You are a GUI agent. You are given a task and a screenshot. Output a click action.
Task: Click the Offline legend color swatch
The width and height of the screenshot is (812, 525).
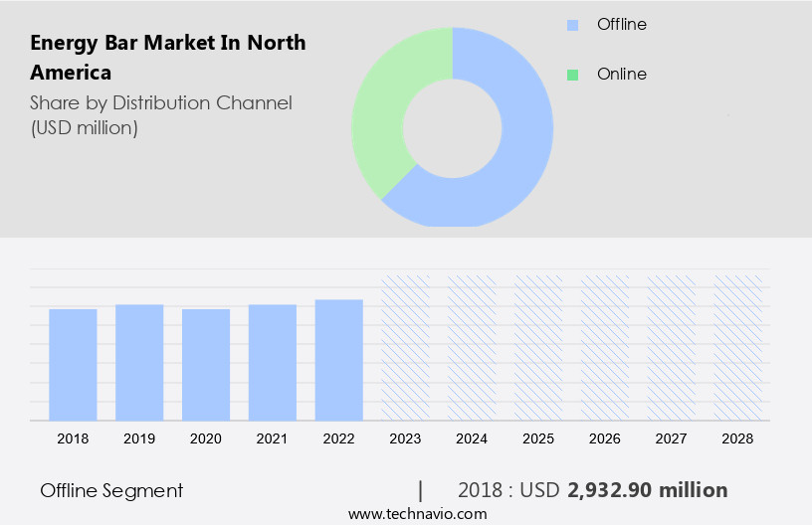(572, 25)
